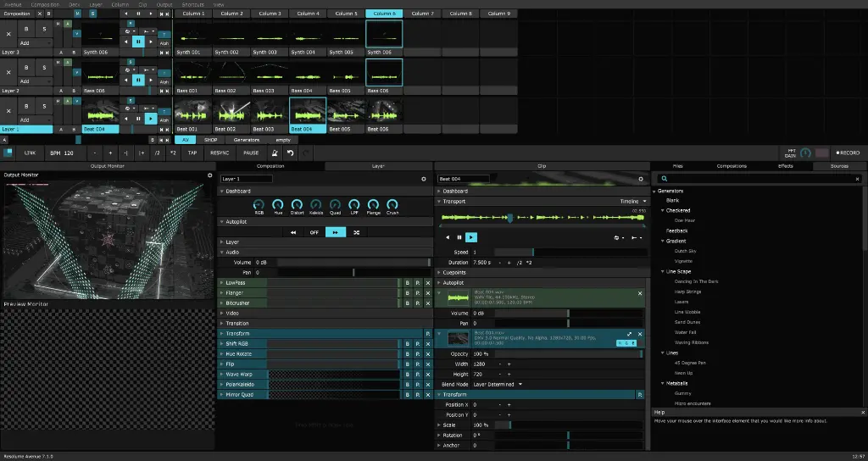Adjust the Distort dashboard knob

point(297,205)
